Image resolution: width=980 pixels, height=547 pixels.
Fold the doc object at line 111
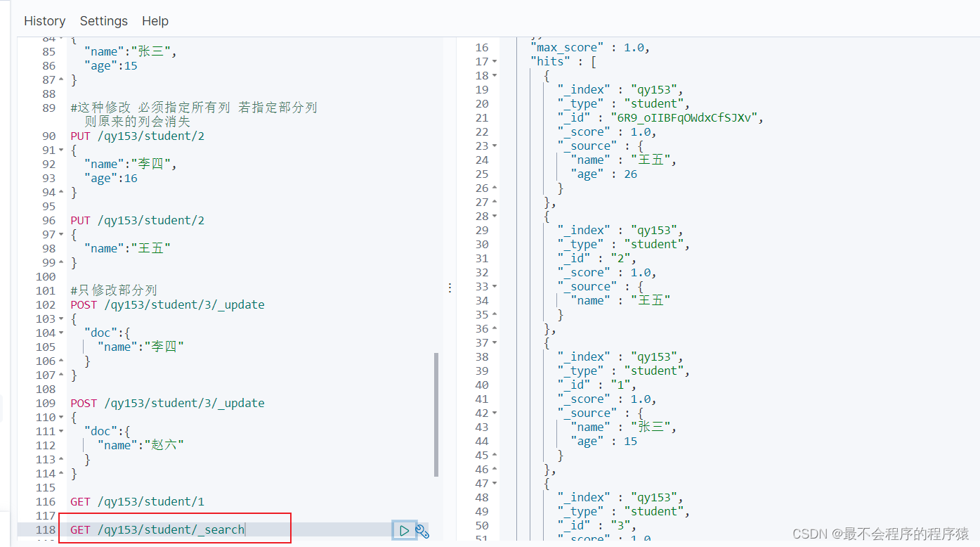[x=61, y=431]
